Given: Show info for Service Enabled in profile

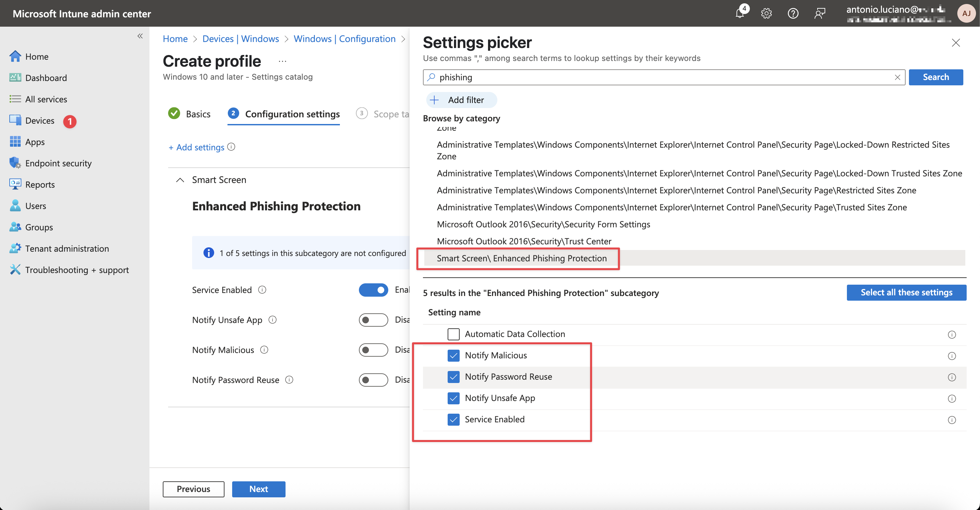Looking at the screenshot, I should tap(262, 289).
